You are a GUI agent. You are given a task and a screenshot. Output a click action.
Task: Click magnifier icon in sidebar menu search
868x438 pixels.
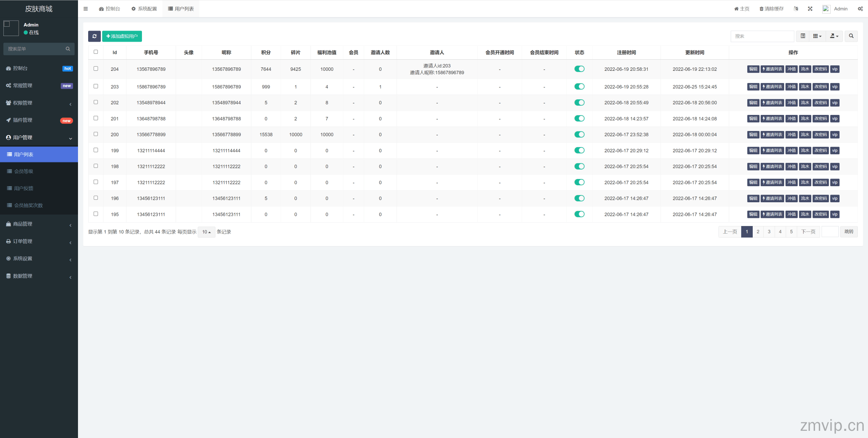click(x=68, y=49)
